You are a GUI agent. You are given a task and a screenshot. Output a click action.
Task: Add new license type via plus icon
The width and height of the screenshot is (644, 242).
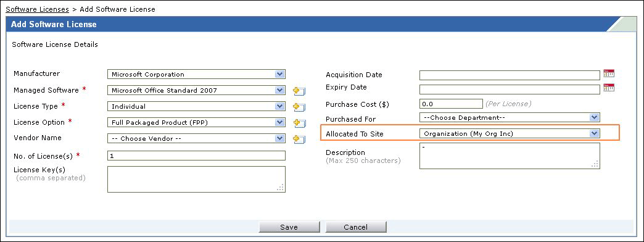tap(299, 107)
